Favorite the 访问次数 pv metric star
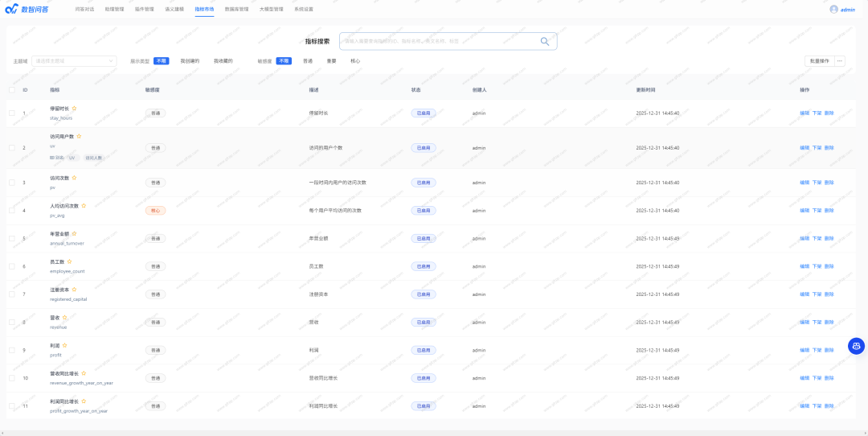 (74, 178)
